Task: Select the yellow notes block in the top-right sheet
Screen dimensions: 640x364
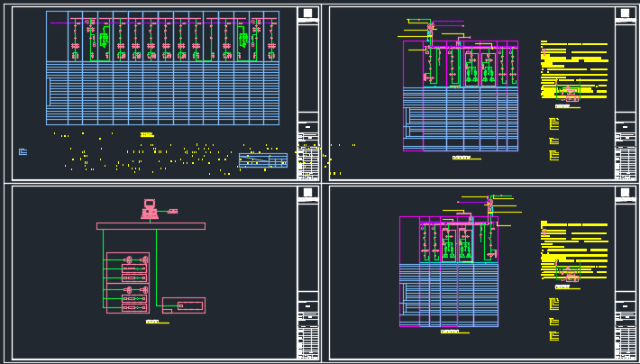Action: [574, 69]
